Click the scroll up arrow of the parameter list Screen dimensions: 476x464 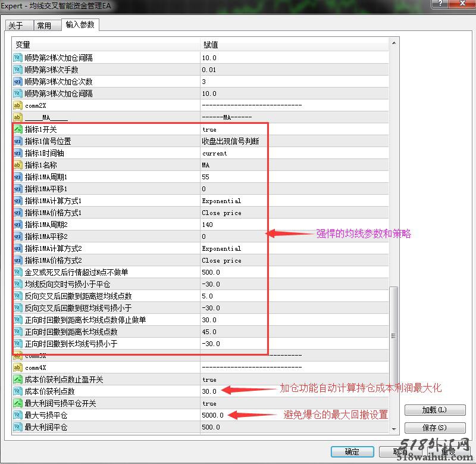click(x=394, y=43)
